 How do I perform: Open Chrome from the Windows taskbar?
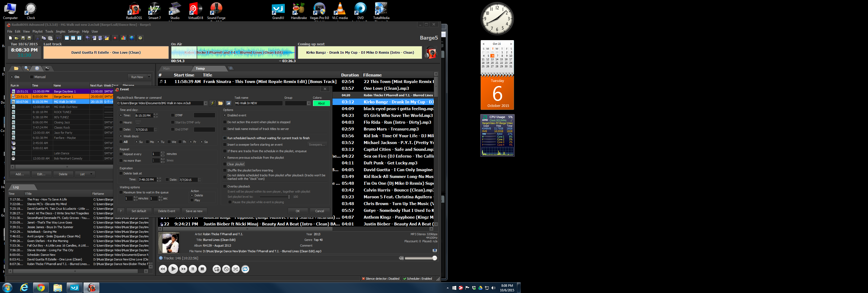coord(41,288)
